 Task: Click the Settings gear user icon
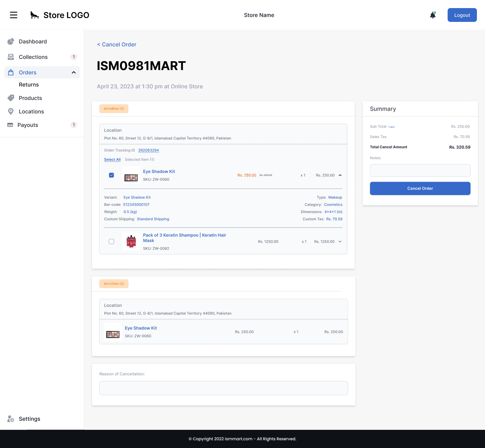tap(11, 419)
